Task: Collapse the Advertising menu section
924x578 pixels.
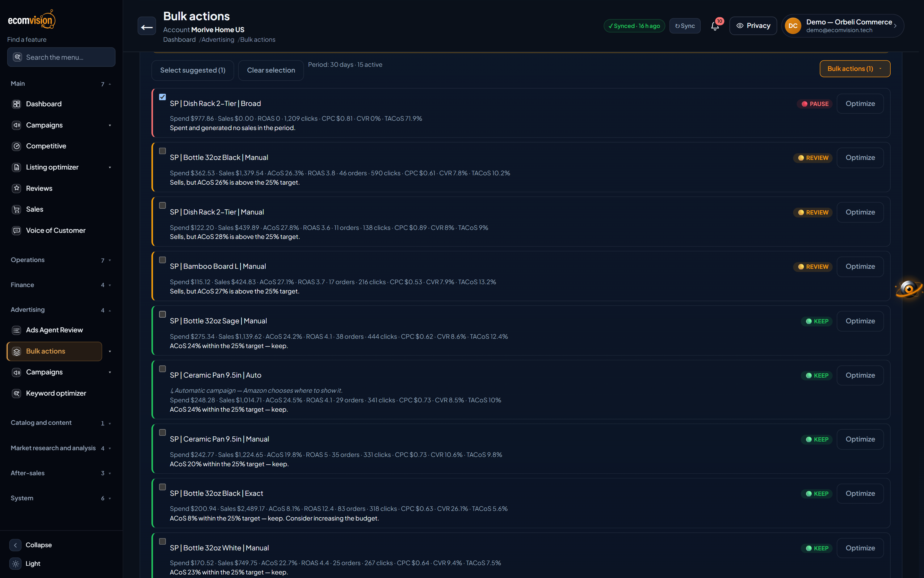Action: pyautogui.click(x=61, y=310)
